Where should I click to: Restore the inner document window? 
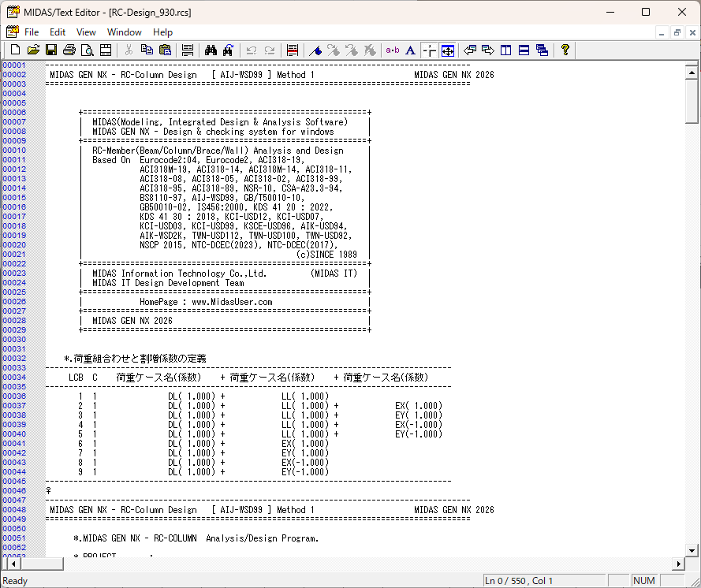(677, 32)
